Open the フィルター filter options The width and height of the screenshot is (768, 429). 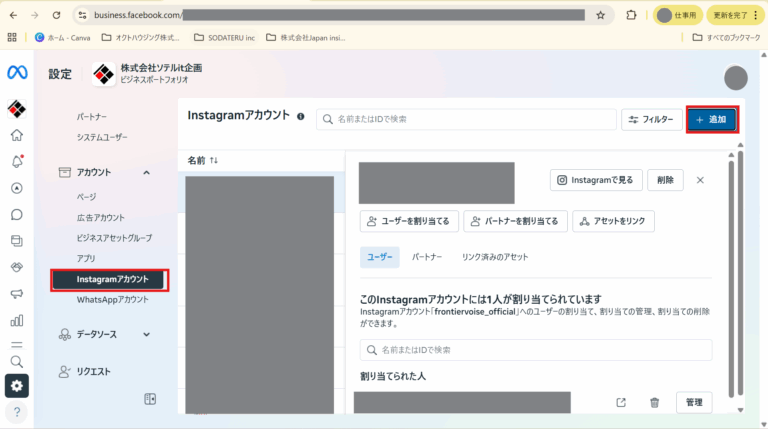(651, 119)
